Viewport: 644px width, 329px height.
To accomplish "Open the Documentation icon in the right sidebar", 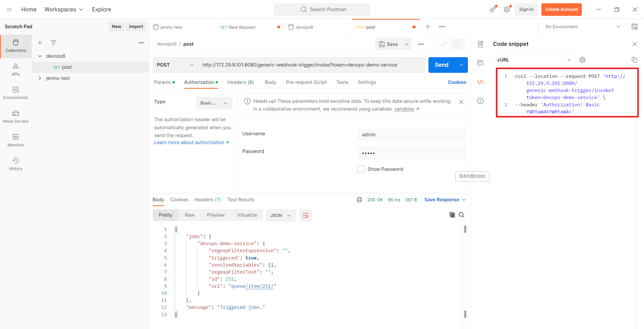I will (480, 44).
